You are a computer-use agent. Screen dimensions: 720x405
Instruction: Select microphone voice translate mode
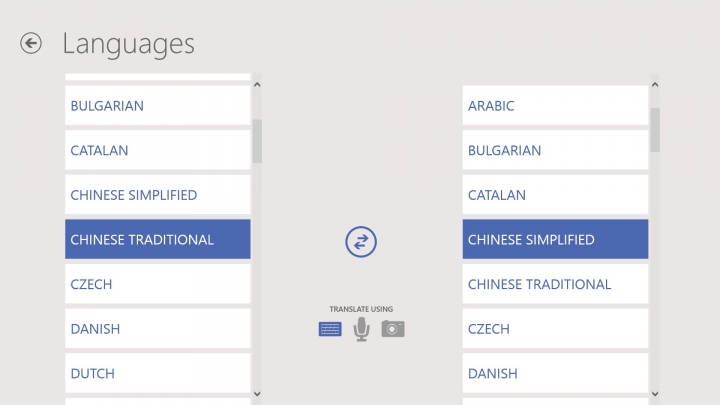click(x=361, y=329)
